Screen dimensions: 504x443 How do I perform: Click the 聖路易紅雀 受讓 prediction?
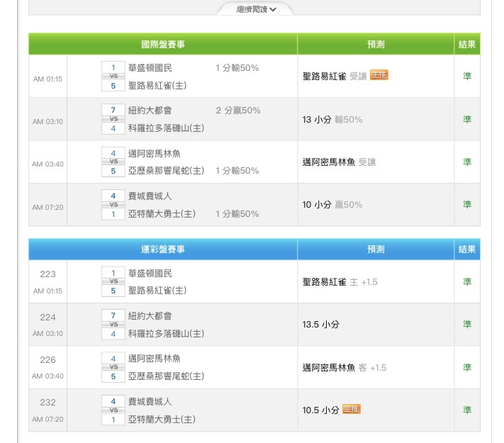[x=335, y=76]
